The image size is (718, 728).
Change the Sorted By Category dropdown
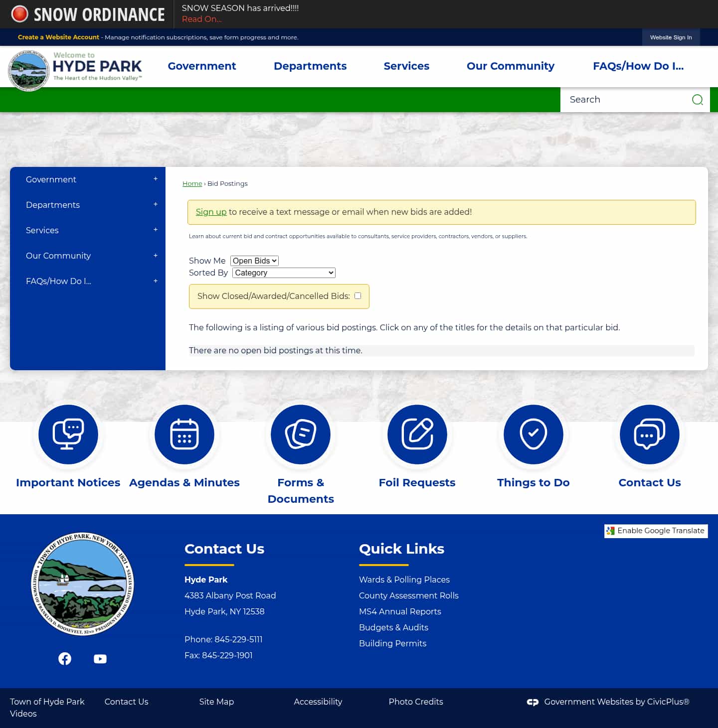pos(283,273)
